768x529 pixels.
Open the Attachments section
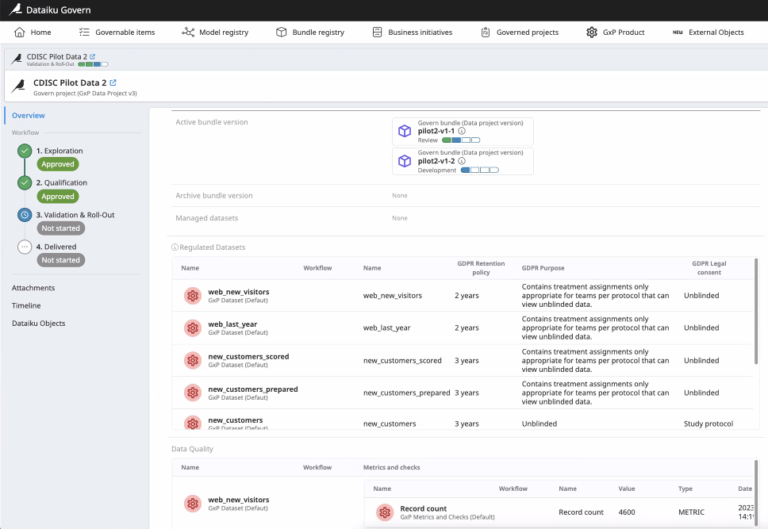click(x=33, y=288)
